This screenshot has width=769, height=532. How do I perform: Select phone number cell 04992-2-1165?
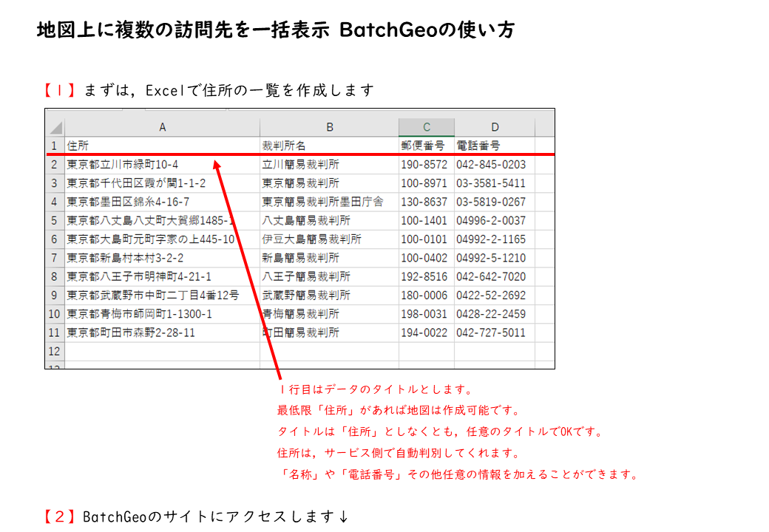(x=495, y=239)
